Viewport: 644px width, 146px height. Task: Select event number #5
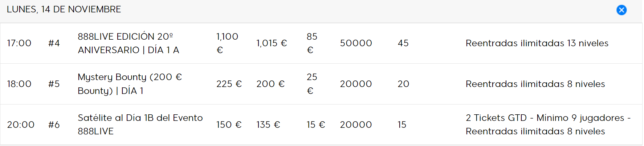pos(54,84)
